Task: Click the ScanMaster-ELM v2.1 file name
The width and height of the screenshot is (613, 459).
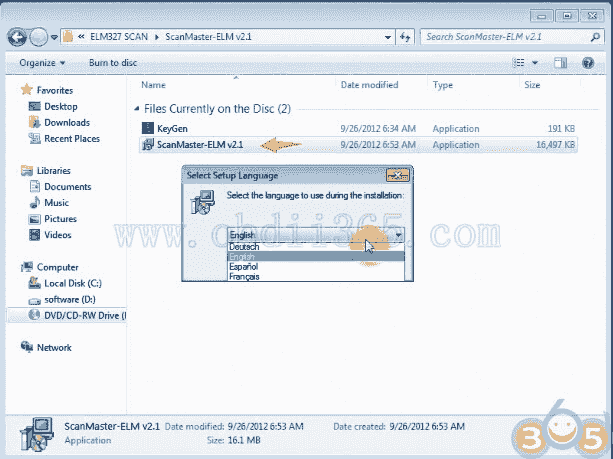Action: tap(200, 145)
